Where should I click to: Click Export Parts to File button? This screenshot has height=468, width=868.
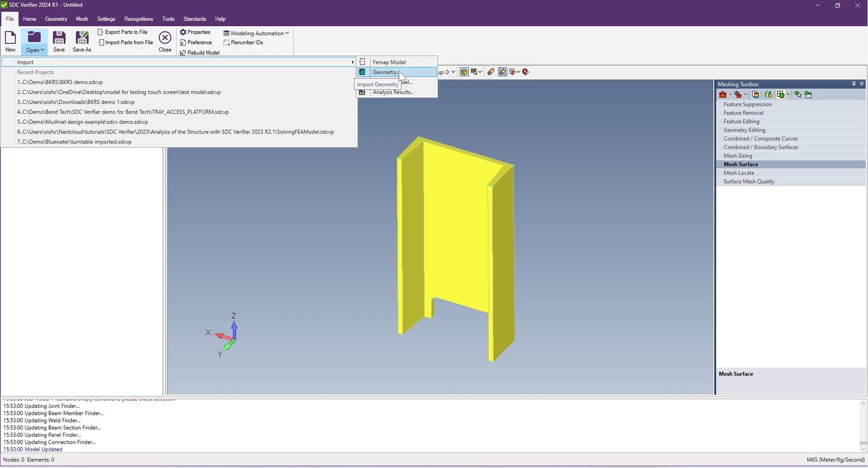pos(123,32)
